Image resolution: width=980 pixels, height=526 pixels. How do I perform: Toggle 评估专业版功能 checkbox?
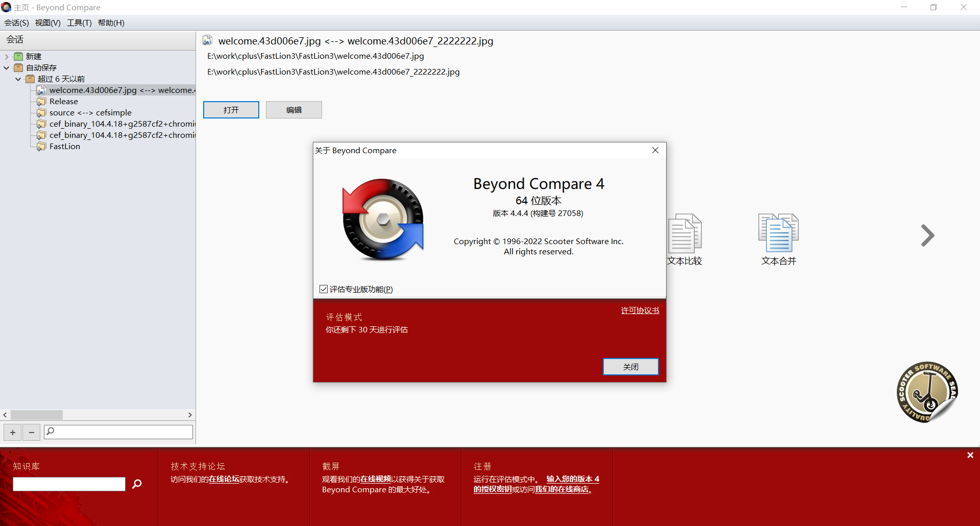point(324,289)
